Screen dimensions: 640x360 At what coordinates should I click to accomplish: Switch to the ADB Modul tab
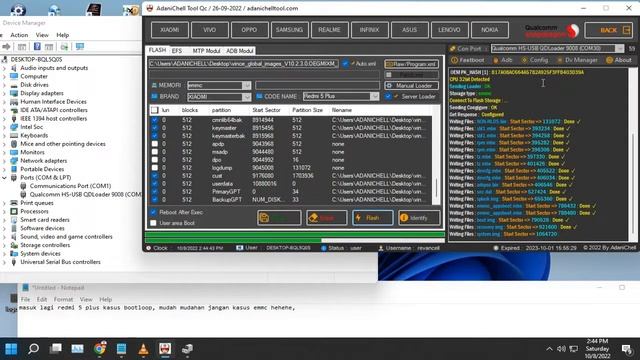pos(240,51)
